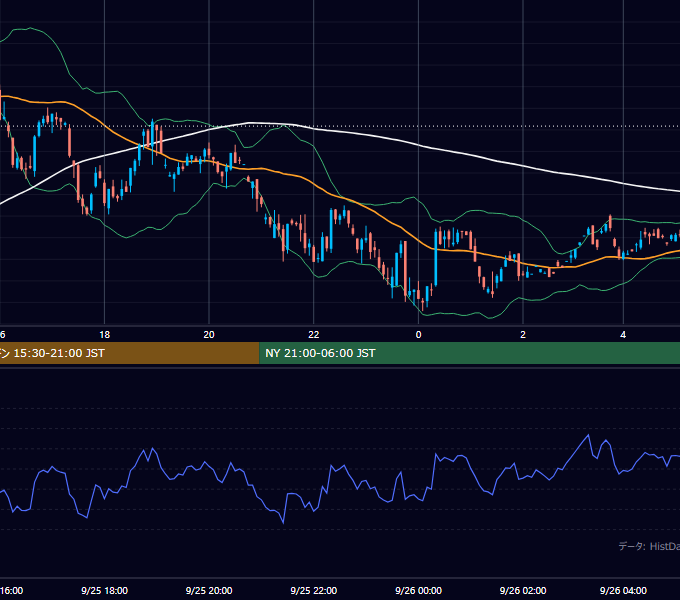Click the hour label 20 on price chart axis

209,335
